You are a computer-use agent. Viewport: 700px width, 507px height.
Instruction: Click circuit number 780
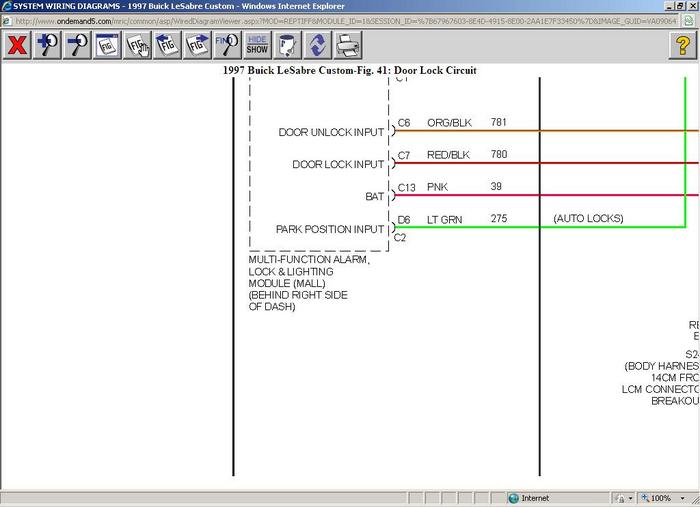point(499,154)
